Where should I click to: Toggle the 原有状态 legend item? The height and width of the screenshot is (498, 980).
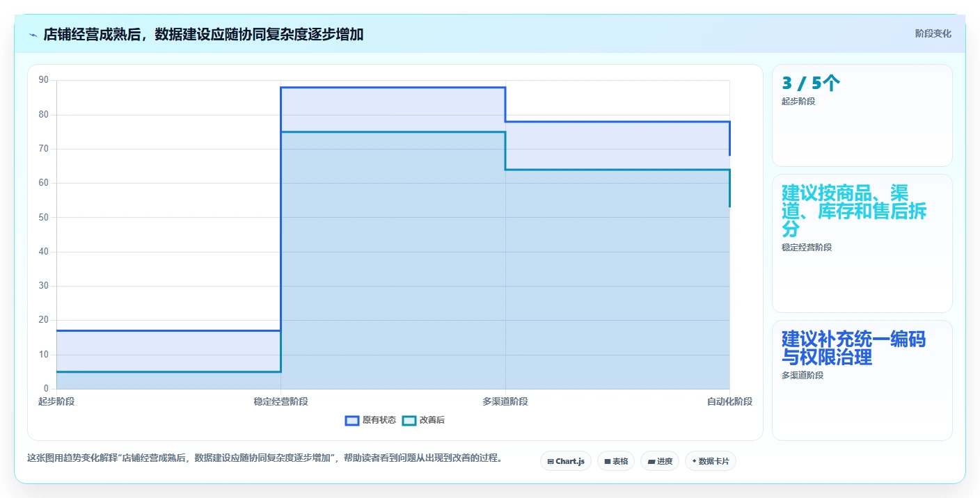point(371,420)
